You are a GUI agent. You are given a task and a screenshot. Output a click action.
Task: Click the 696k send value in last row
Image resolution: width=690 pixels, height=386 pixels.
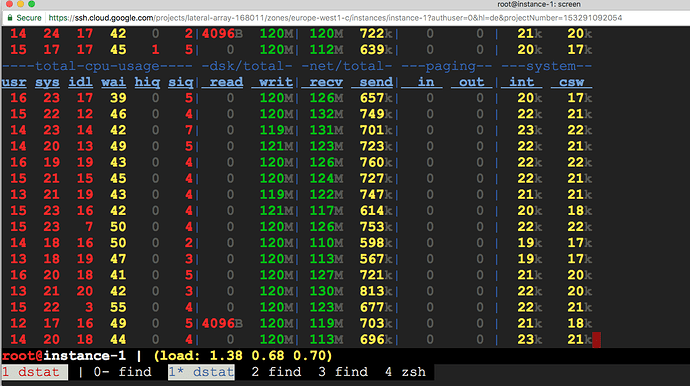click(376, 339)
